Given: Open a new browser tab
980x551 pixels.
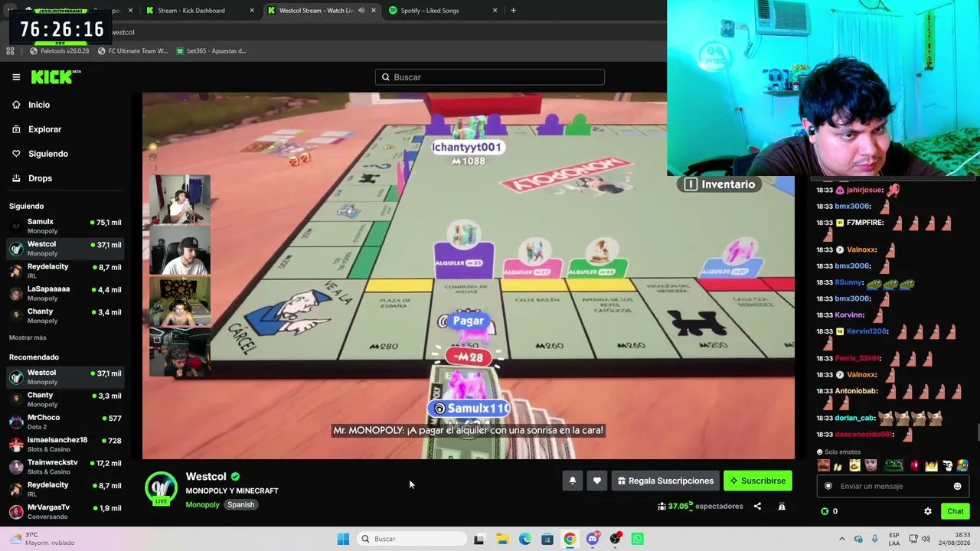Looking at the screenshot, I should click(x=513, y=11).
